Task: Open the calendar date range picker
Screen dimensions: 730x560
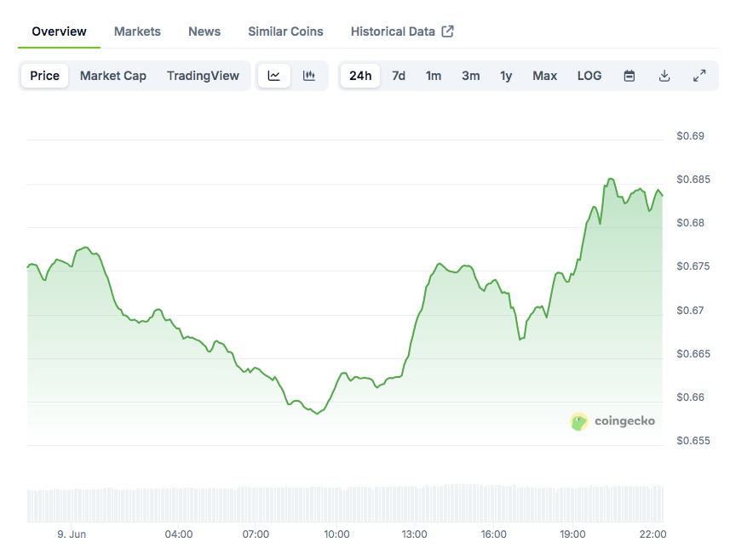Action: pos(629,76)
